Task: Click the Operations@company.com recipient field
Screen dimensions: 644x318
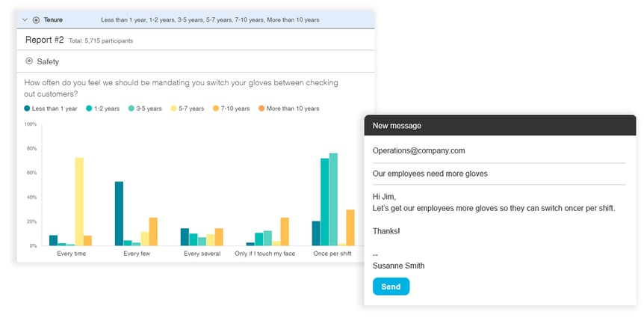Action: tap(418, 150)
